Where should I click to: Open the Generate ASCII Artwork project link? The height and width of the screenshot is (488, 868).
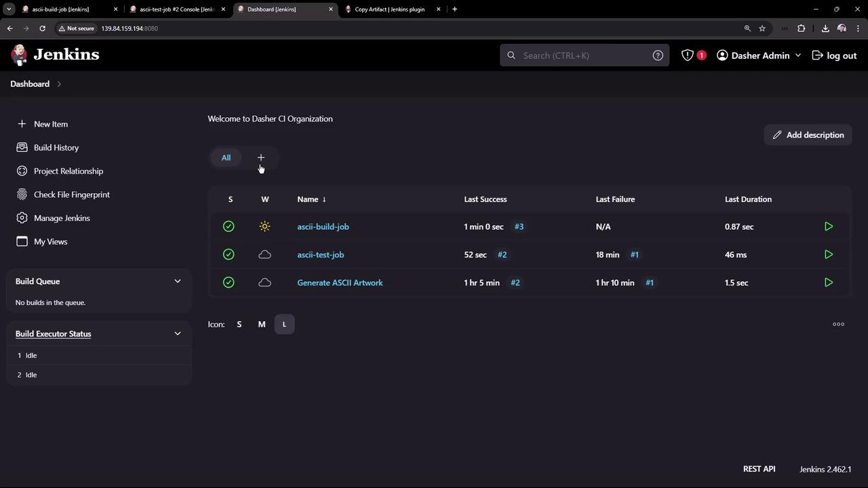pyautogui.click(x=340, y=283)
